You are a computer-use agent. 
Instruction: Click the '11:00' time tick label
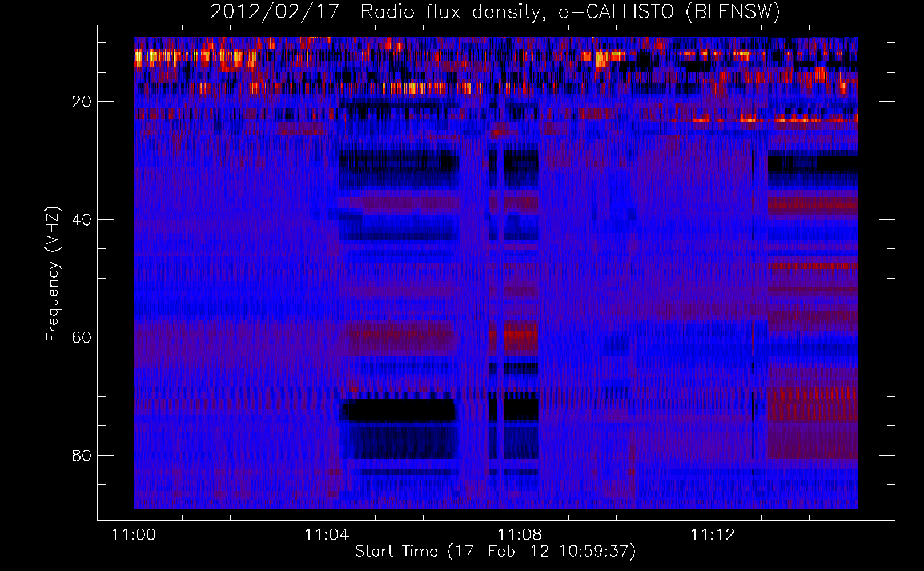point(134,535)
